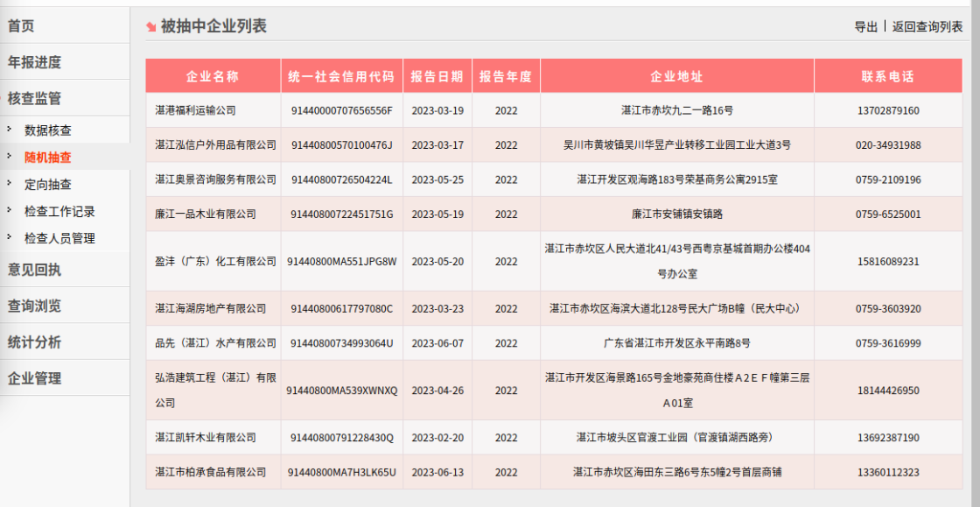980x507 pixels.
Task: Open the 查询浏览 section
Action: pos(36,306)
